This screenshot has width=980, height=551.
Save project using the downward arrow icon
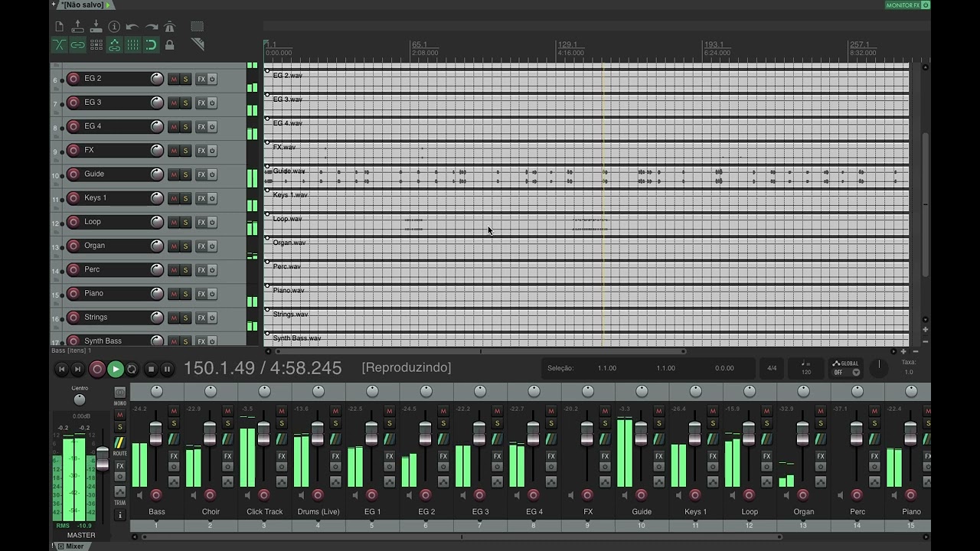[96, 27]
